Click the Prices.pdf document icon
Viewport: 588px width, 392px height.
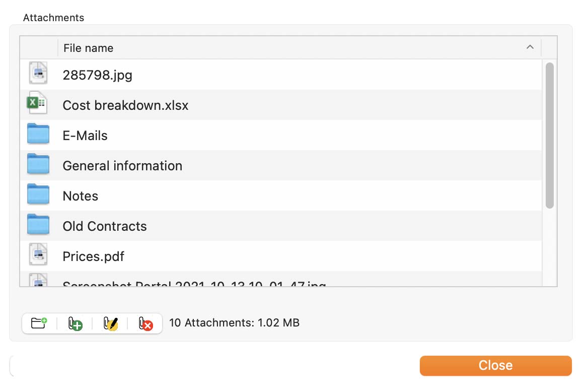point(38,254)
